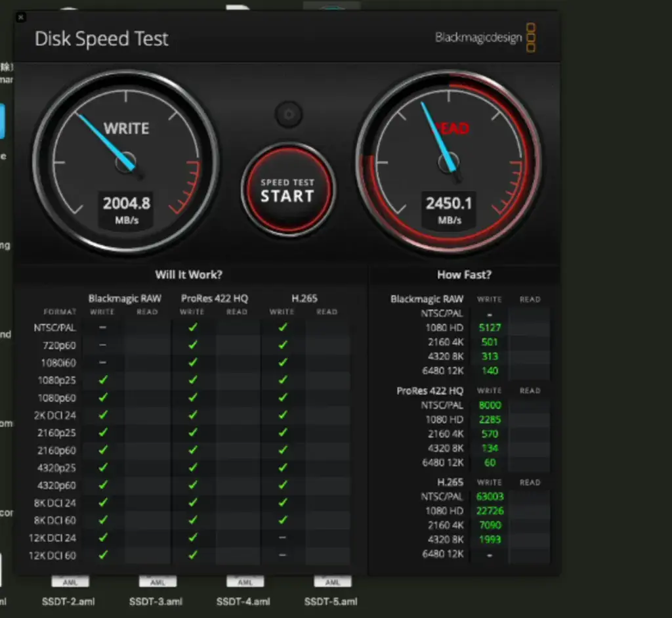The height and width of the screenshot is (618, 672).
Task: Click ProRes 422 HQ write checkmark for NTSC/PAL
Action: pyautogui.click(x=193, y=327)
